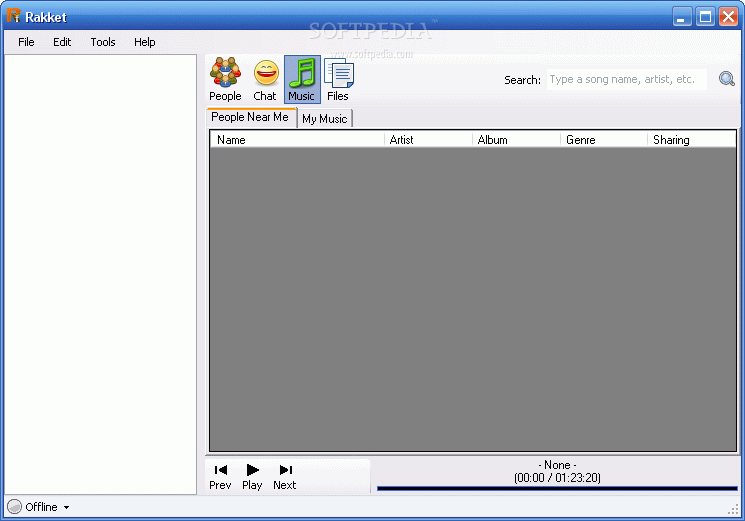
Task: Open the Files section
Action: click(338, 79)
